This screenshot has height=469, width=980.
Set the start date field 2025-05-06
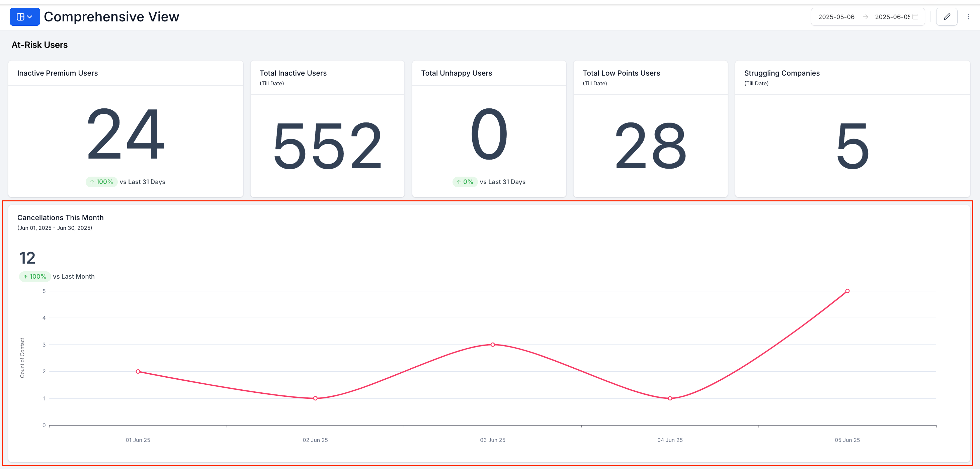tap(836, 17)
